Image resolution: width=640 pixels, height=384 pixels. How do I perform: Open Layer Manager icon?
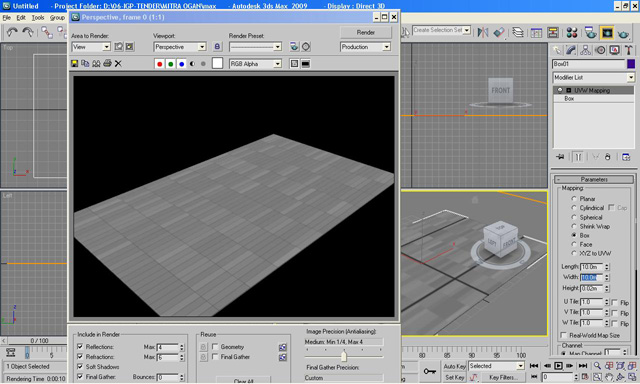coord(518,32)
